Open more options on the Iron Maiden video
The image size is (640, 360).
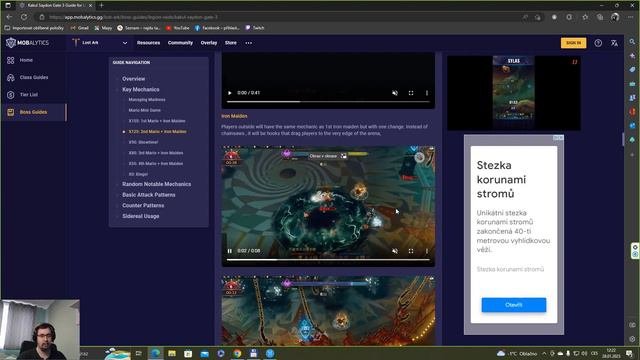click(x=427, y=251)
